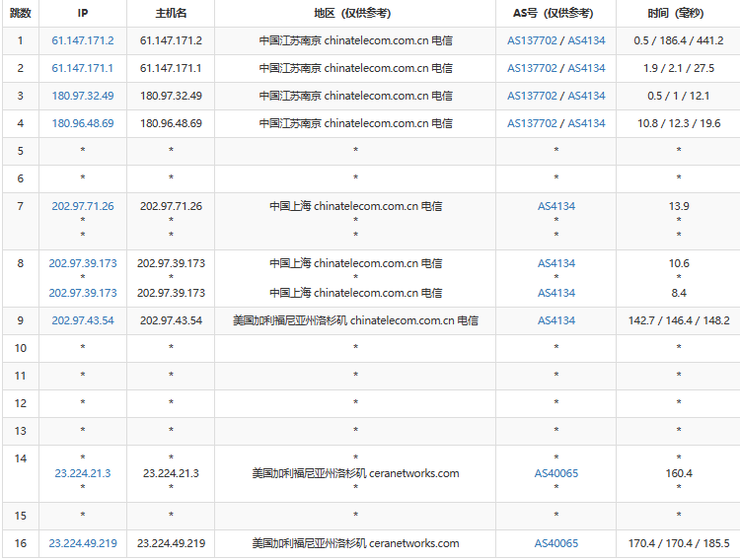Open the blue 23.224.21.3 IP link
Image resolution: width=740 pixels, height=560 pixels.
click(83, 473)
